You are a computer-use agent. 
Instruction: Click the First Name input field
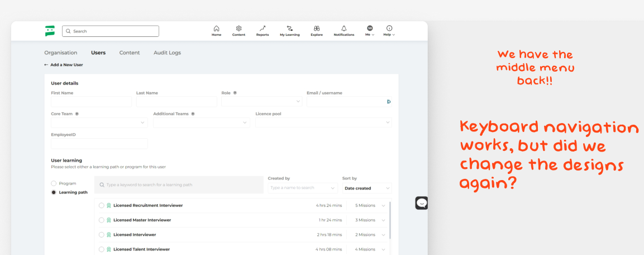tap(91, 102)
